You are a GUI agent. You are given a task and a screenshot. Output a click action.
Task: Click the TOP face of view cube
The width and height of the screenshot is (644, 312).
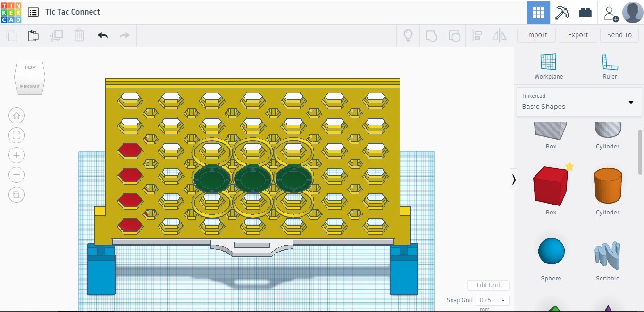pos(30,67)
